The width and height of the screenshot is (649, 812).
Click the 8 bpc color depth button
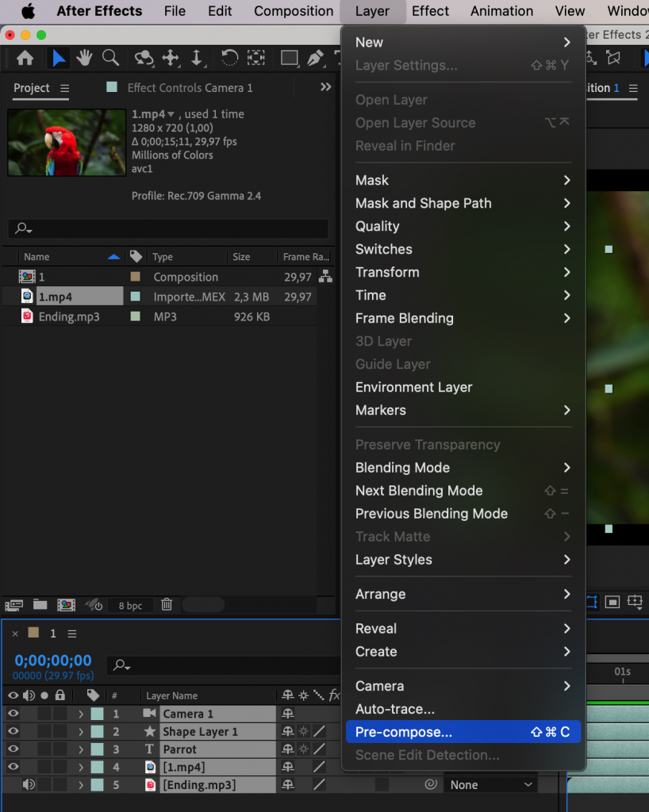[129, 605]
